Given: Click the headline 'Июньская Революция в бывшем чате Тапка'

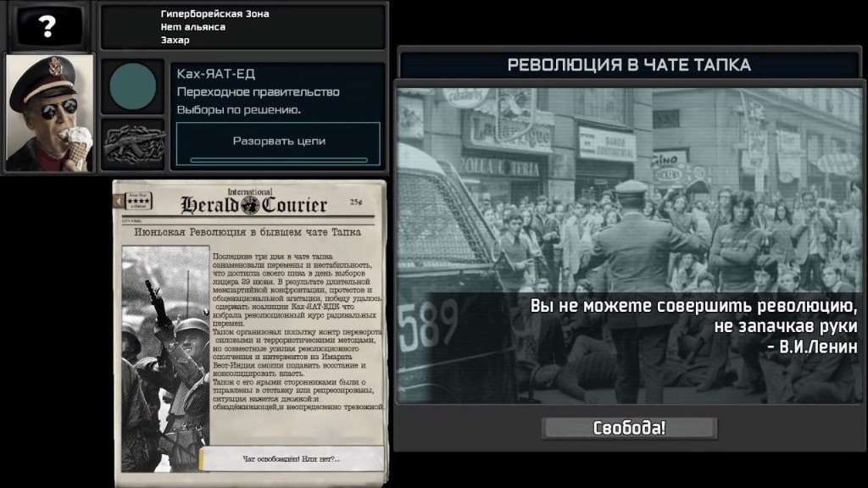Looking at the screenshot, I should point(248,232).
